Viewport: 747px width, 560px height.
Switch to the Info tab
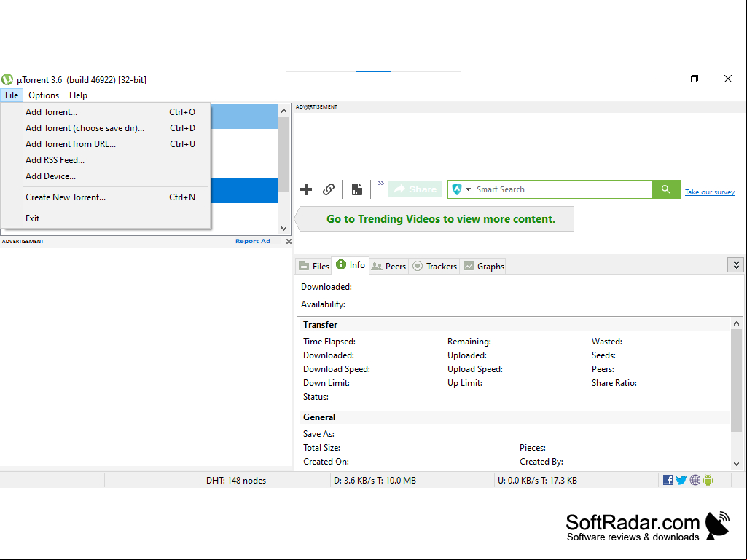[x=351, y=265]
